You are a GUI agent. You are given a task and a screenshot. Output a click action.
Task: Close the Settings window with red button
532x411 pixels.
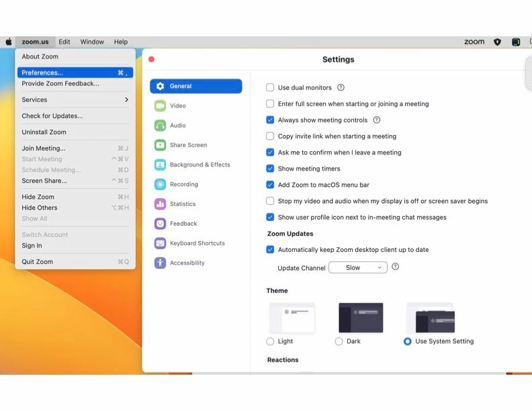coord(151,59)
